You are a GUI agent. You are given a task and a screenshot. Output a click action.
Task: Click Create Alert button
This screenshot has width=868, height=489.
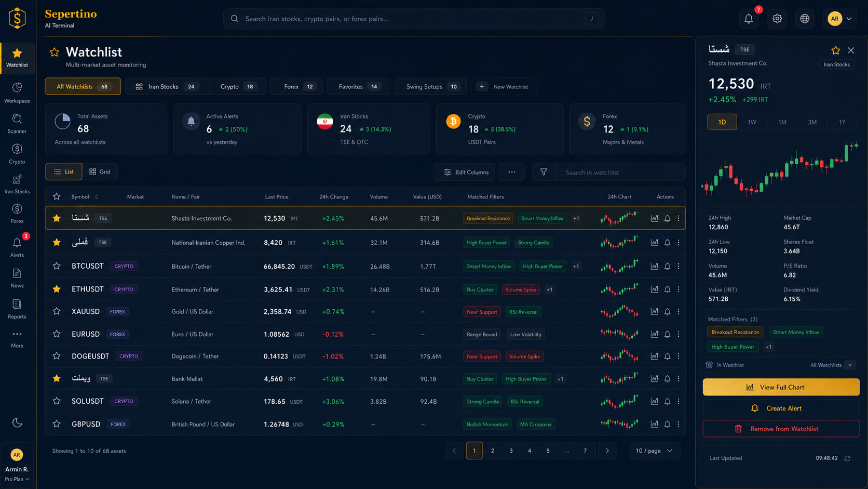coord(781,408)
